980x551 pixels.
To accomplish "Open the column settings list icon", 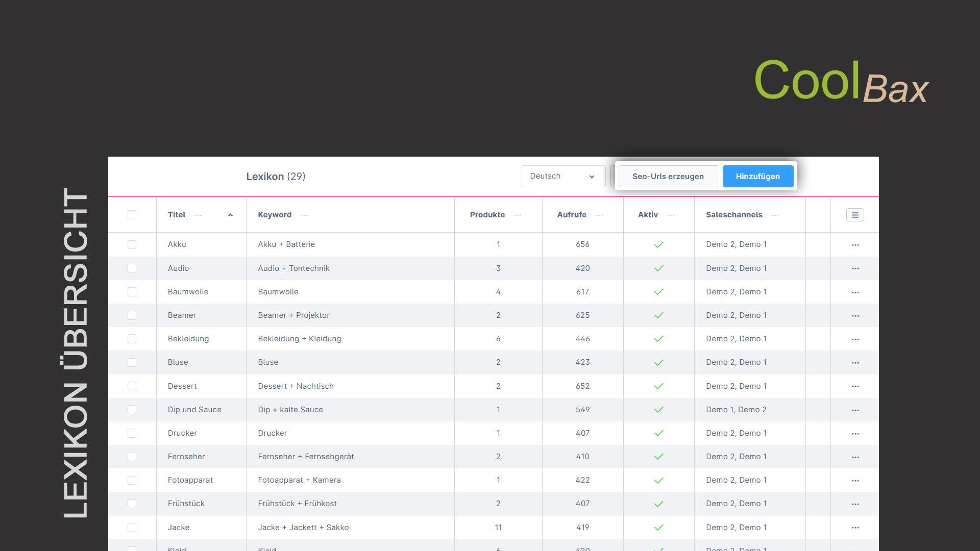I will click(x=855, y=215).
